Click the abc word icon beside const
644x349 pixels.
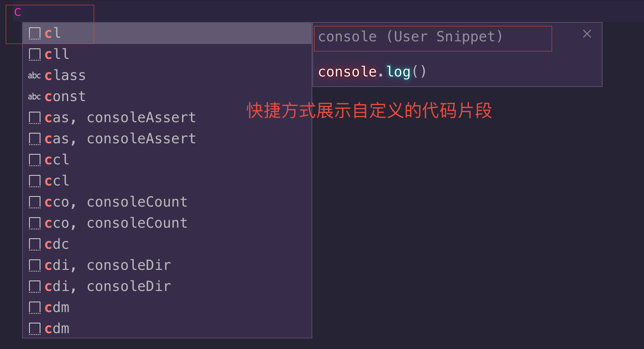coord(34,97)
